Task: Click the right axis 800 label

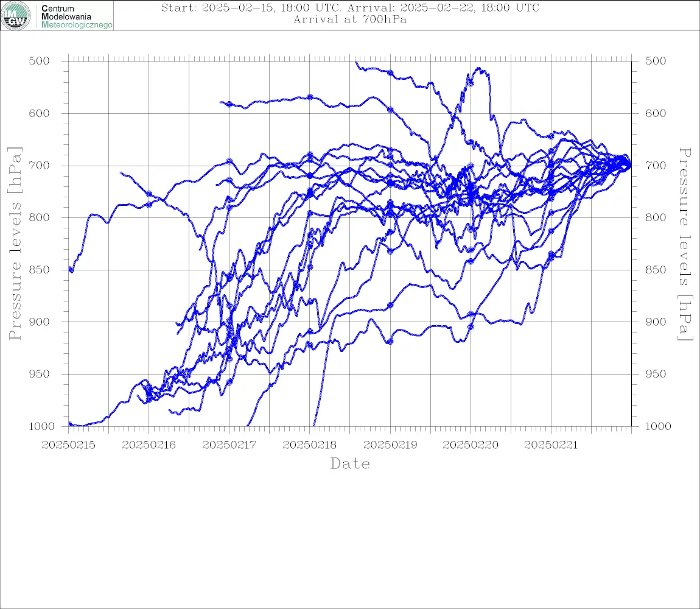Action: [x=656, y=217]
